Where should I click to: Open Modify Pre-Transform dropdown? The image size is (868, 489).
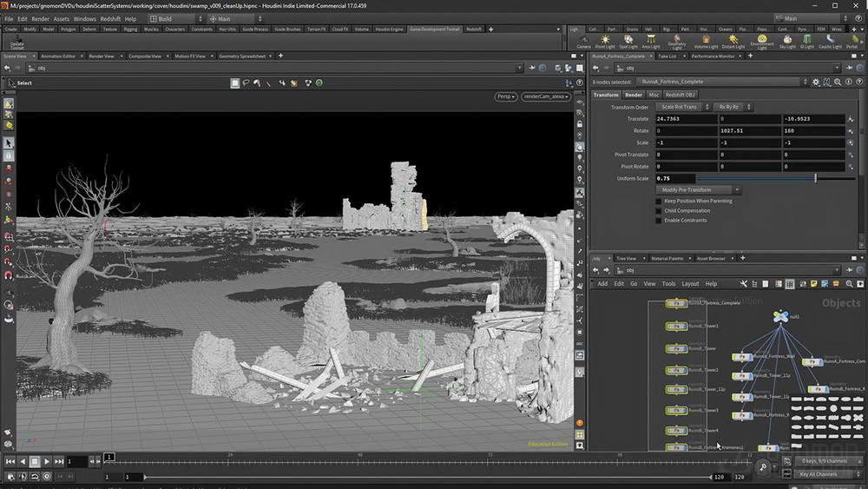(x=699, y=190)
